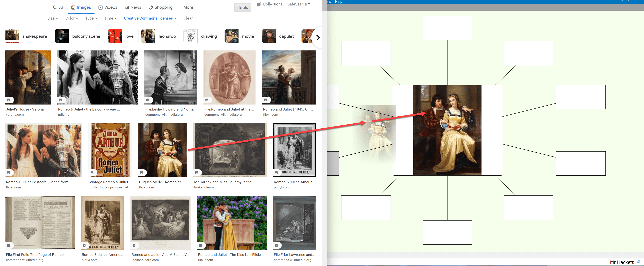Click the Hugues Merle painting thumbnail
Viewport: 644px width, 266px height.
click(x=162, y=150)
